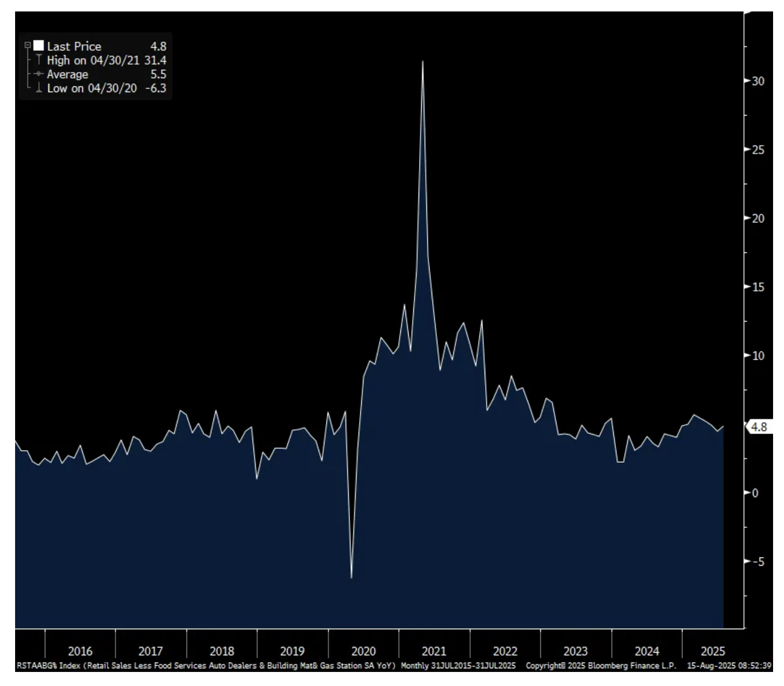Click the 2023 year label on x-axis
This screenshot has height=686, width=784.
point(575,651)
